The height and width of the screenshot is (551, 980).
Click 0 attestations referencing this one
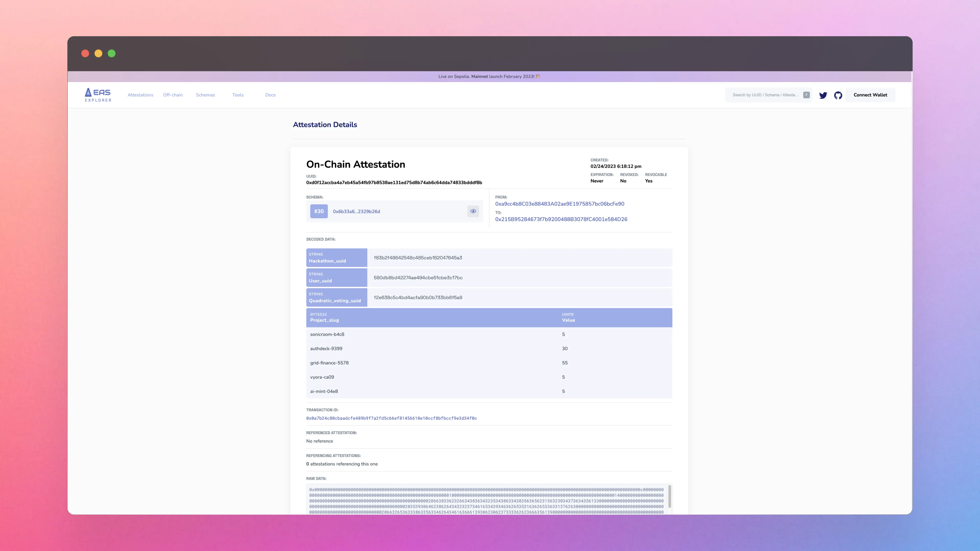(x=342, y=464)
